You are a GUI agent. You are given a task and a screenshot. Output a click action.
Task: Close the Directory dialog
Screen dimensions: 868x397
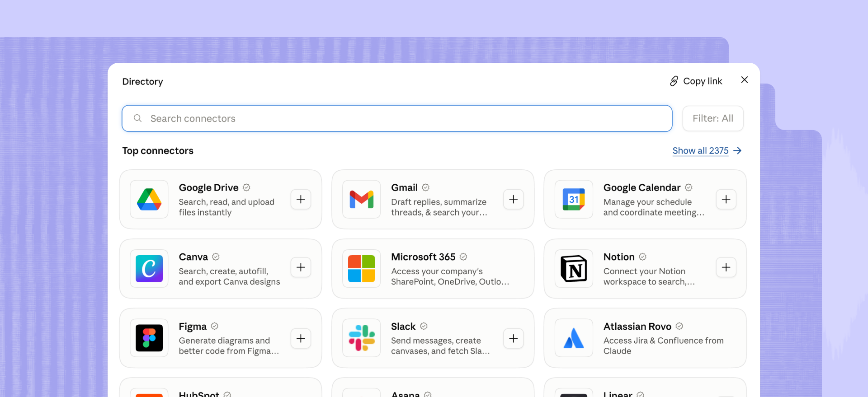(745, 80)
